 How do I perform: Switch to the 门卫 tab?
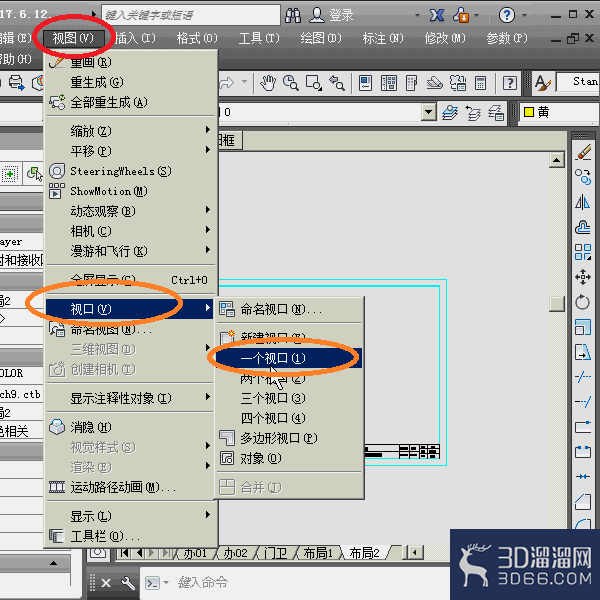pyautogui.click(x=276, y=553)
